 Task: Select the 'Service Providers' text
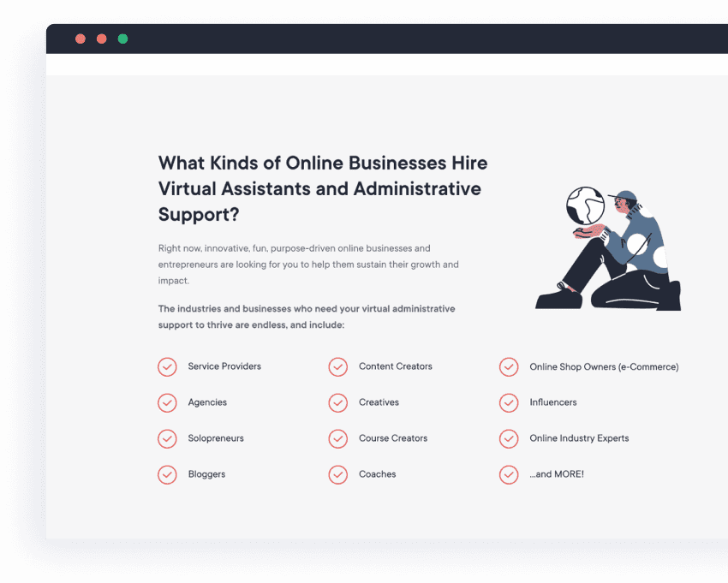pyautogui.click(x=224, y=366)
